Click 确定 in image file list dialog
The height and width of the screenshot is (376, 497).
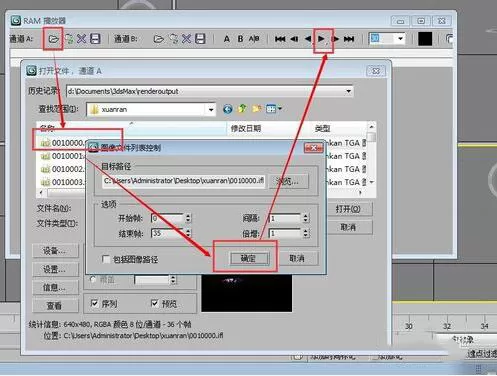tap(249, 258)
